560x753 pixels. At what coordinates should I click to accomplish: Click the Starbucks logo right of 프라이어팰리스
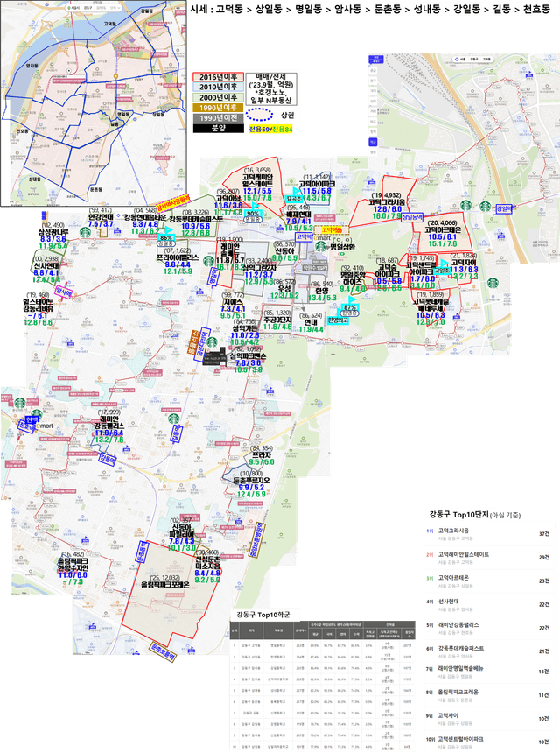point(208,261)
